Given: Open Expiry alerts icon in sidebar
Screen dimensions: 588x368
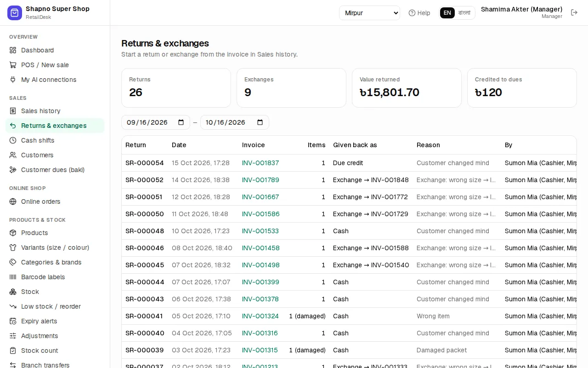Looking at the screenshot, I should [x=13, y=321].
